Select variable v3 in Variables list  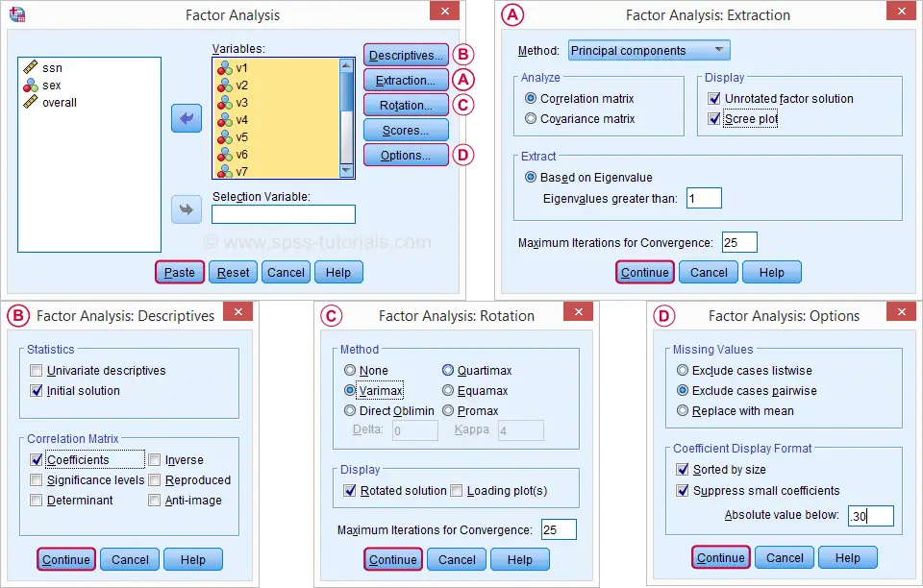233,102
